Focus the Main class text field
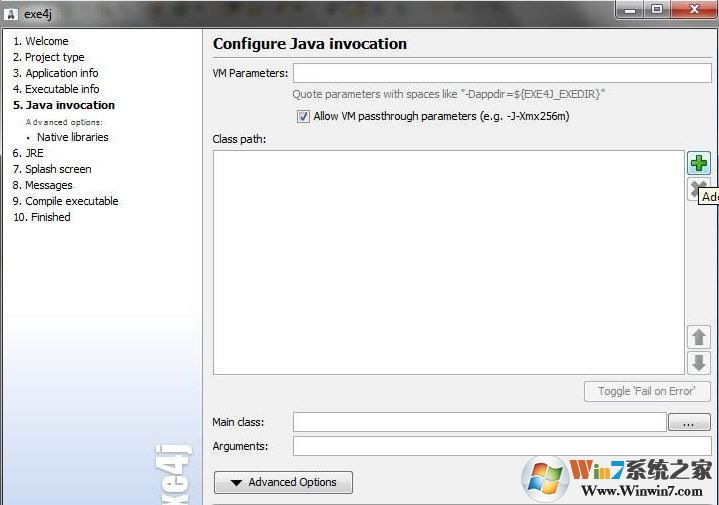Image resolution: width=719 pixels, height=505 pixels. coord(480,422)
